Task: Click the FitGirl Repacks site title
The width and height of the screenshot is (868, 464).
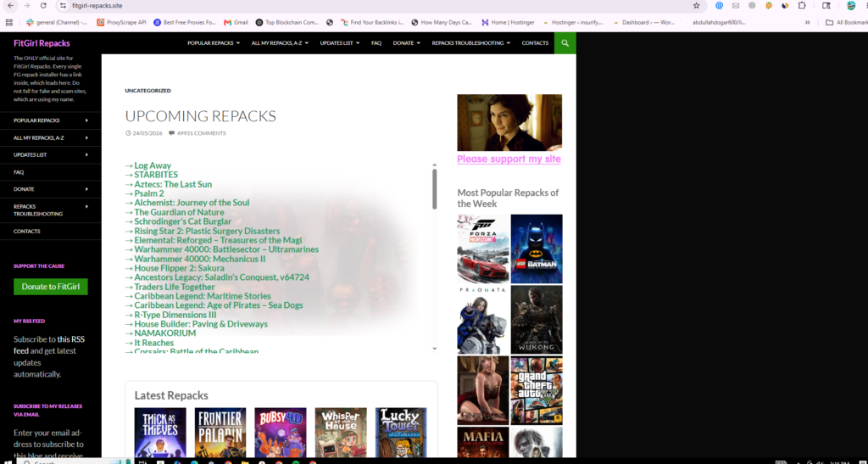Action: tap(42, 43)
